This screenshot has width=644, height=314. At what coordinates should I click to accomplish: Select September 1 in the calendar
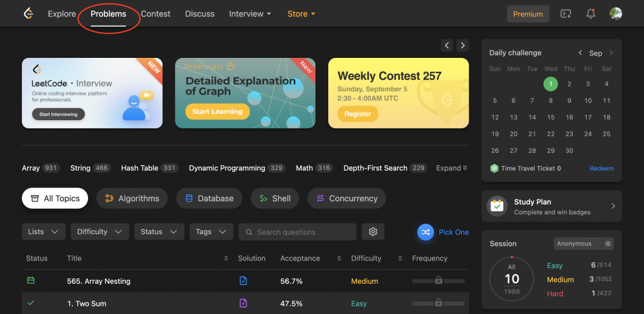[x=551, y=84]
